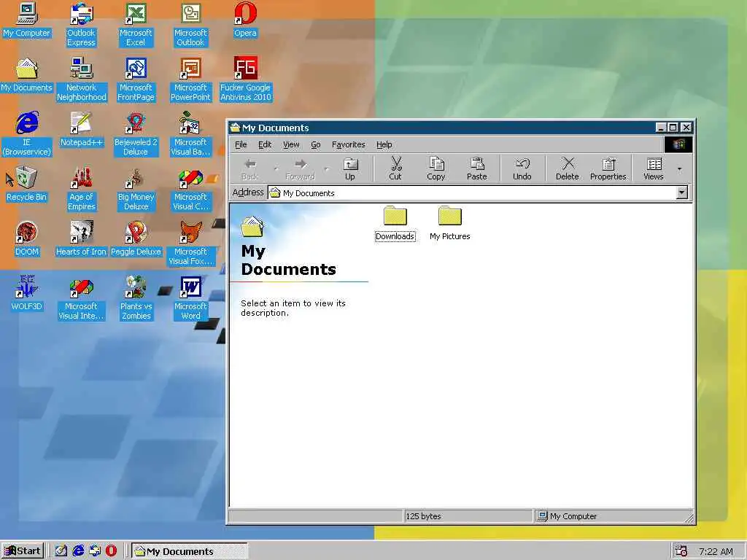
Task: Expand the Forward history dropdown arrow
Action: click(x=326, y=168)
